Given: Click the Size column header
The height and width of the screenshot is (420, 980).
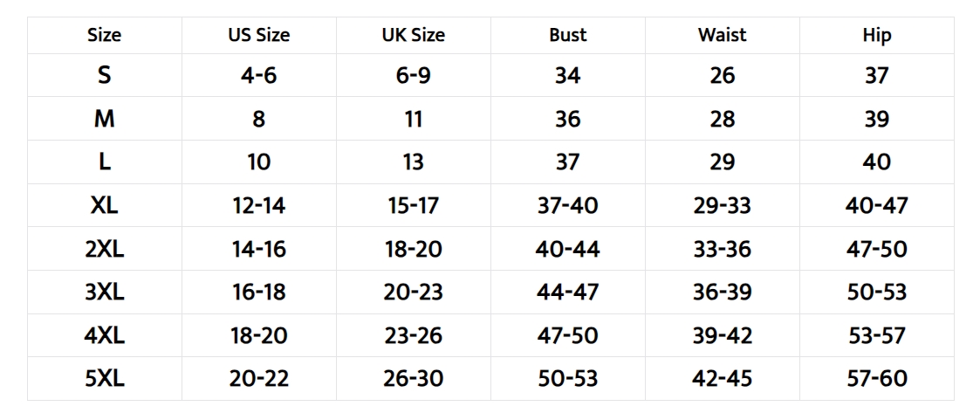Looking at the screenshot, I should (x=104, y=36).
